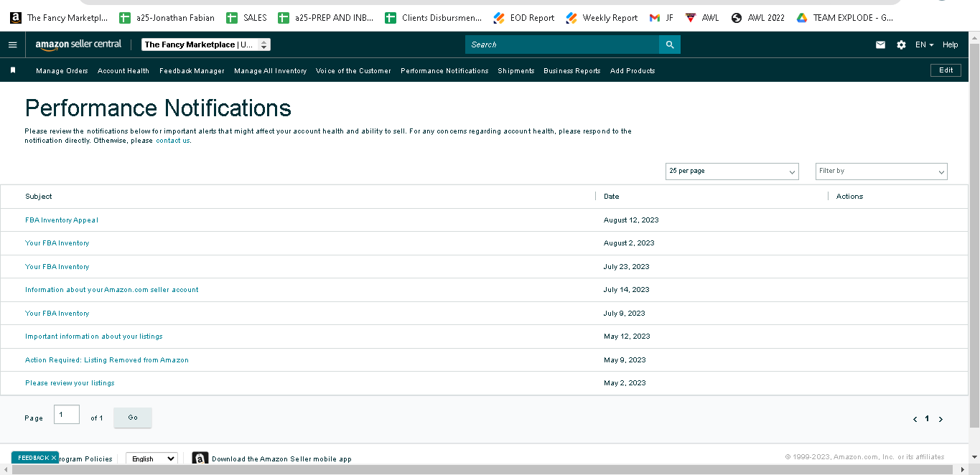
Task: Click current page number 1 in pagination
Action: tap(927, 419)
